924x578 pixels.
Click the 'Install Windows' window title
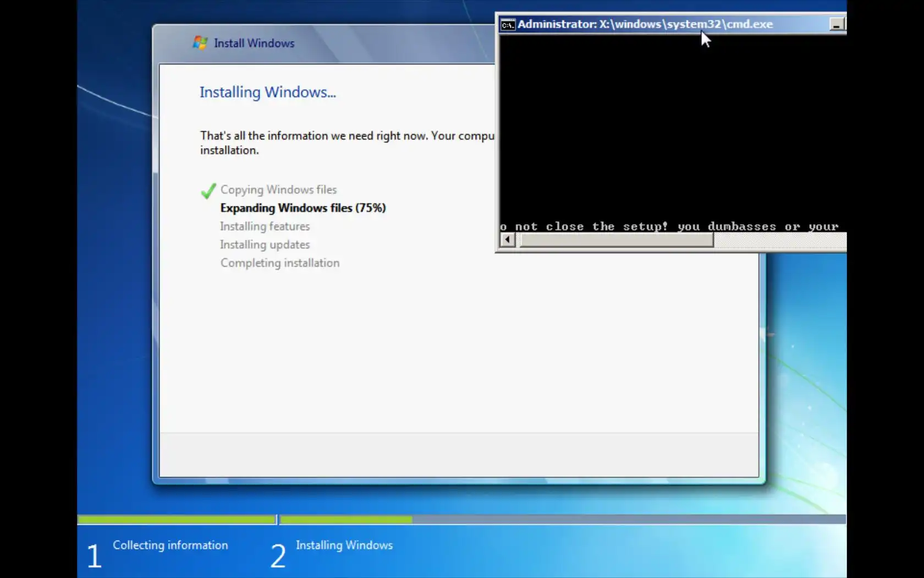pyautogui.click(x=254, y=43)
